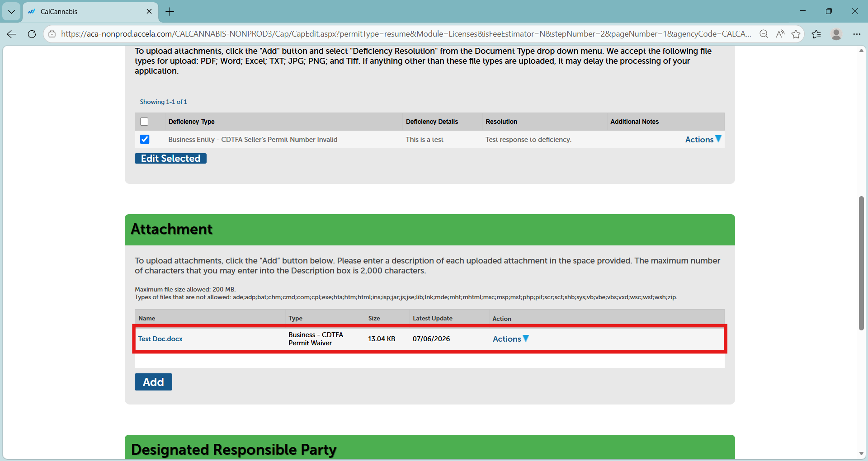Open browser settings and more menu
868x461 pixels.
click(857, 34)
